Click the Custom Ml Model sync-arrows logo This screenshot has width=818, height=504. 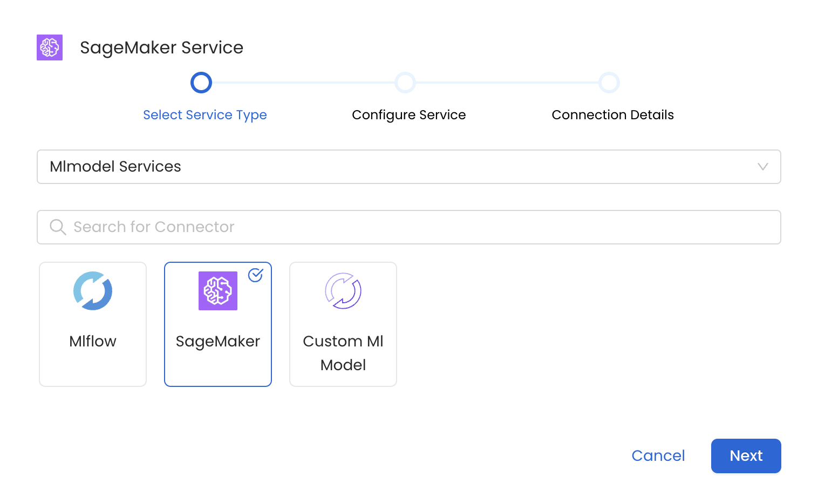343,291
